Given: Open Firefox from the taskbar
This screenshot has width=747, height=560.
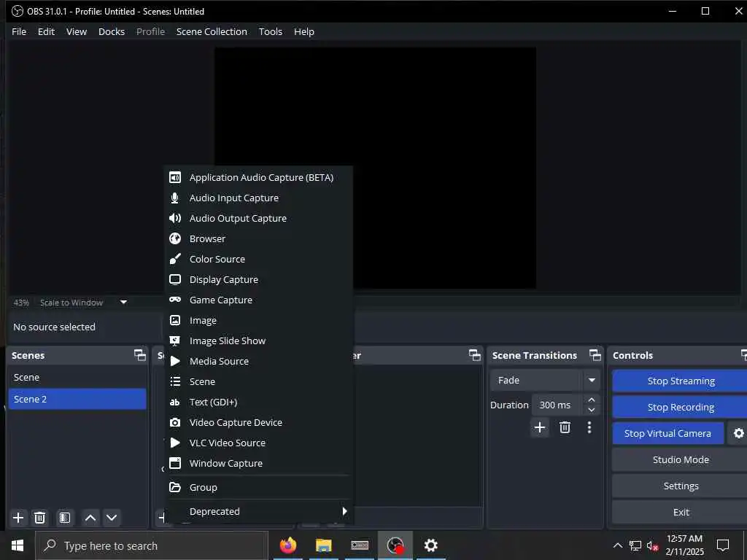Looking at the screenshot, I should click(287, 545).
